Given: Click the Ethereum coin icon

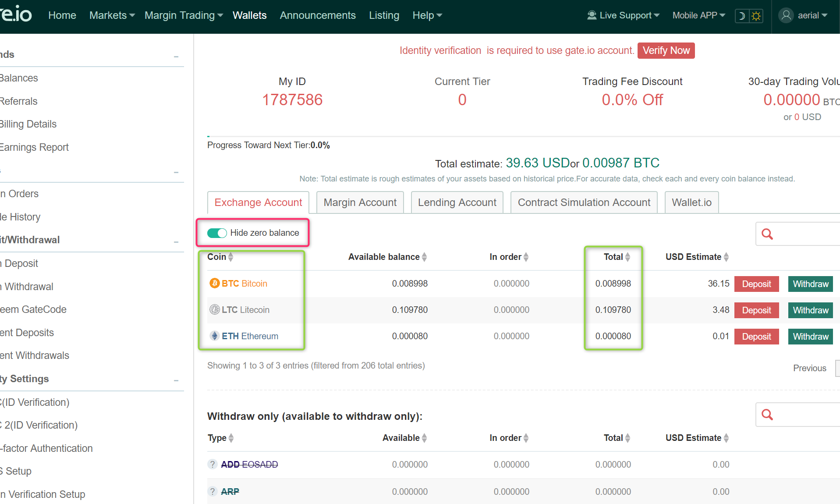Looking at the screenshot, I should click(214, 336).
